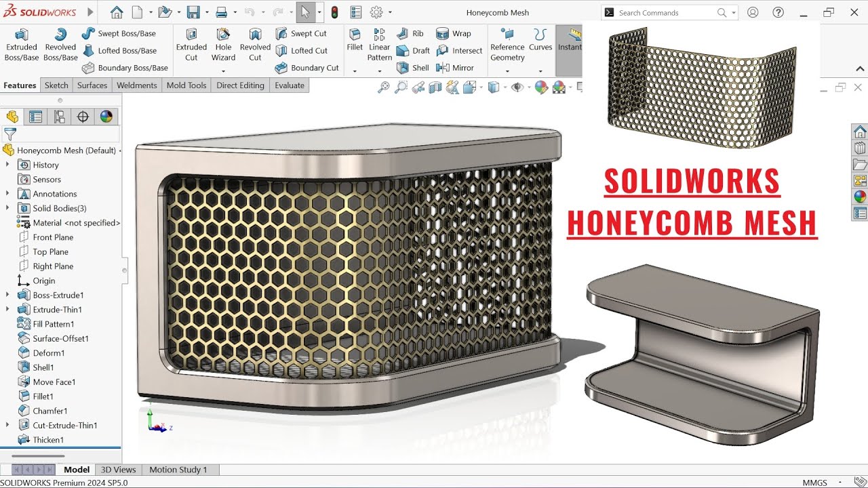Expand the Solid Bodies(3) node
The height and width of the screenshot is (488, 868).
pos(7,208)
